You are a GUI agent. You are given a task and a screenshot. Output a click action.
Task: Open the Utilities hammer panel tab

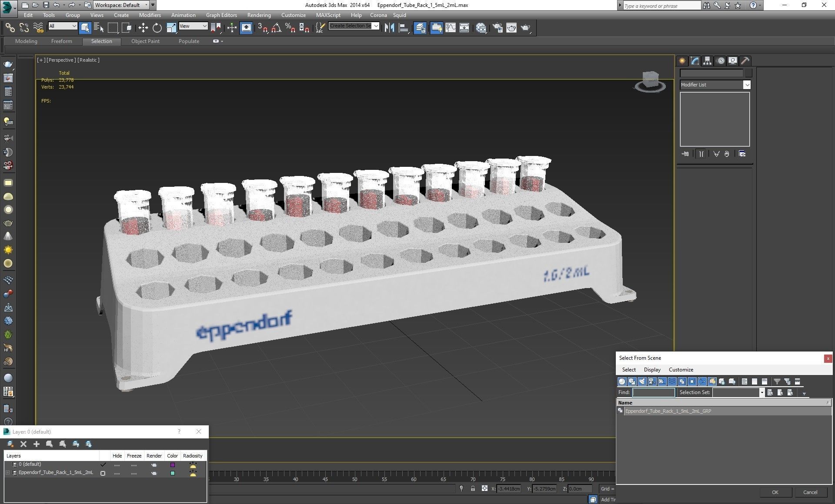[745, 61]
